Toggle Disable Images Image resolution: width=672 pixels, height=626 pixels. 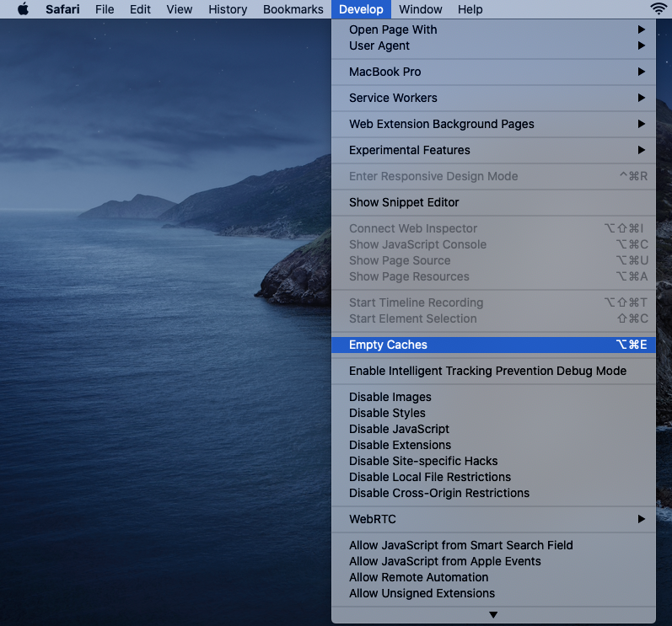click(x=493, y=398)
